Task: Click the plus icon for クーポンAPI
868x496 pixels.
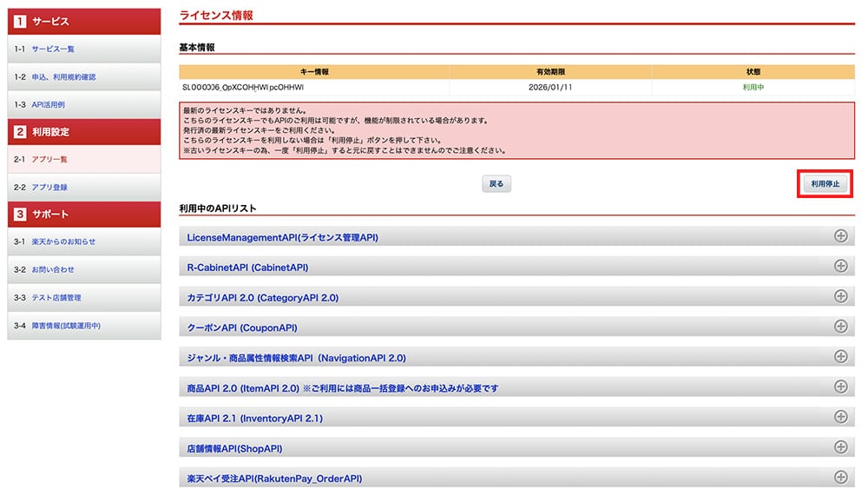Action: (839, 327)
